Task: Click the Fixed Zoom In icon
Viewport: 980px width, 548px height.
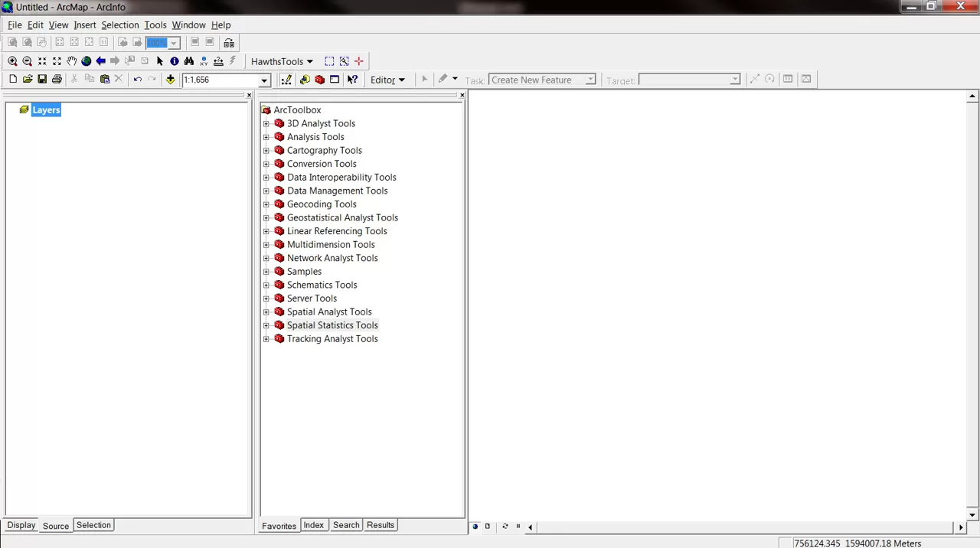Action: (42, 61)
